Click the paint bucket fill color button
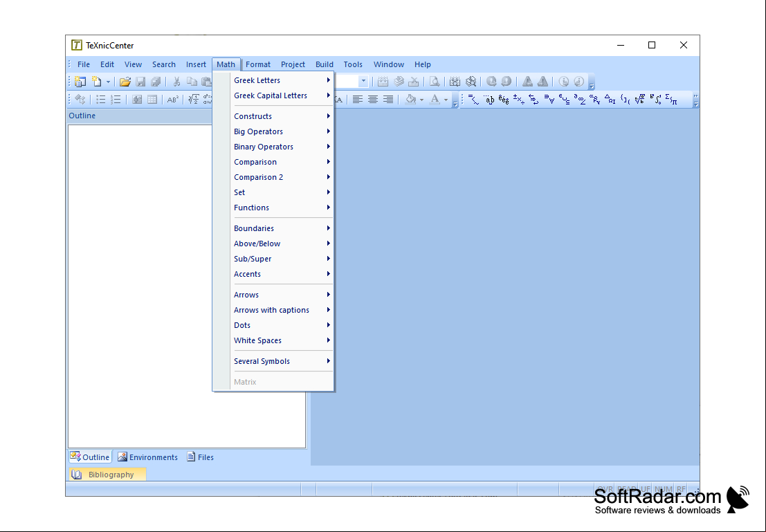The height and width of the screenshot is (532, 766). pyautogui.click(x=411, y=100)
